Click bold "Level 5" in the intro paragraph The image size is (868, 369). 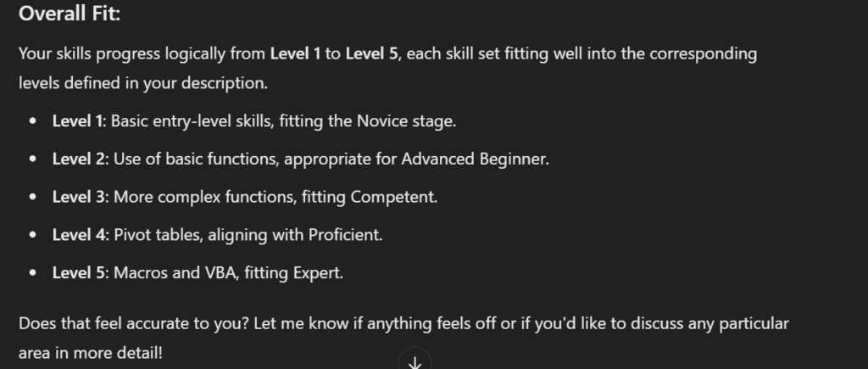371,54
